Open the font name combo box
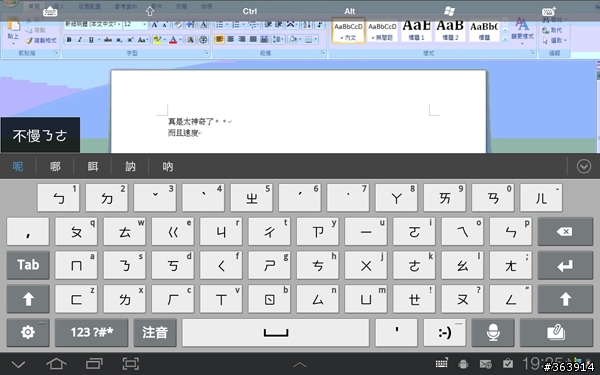Image resolution: width=600 pixels, height=375 pixels. click(93, 24)
